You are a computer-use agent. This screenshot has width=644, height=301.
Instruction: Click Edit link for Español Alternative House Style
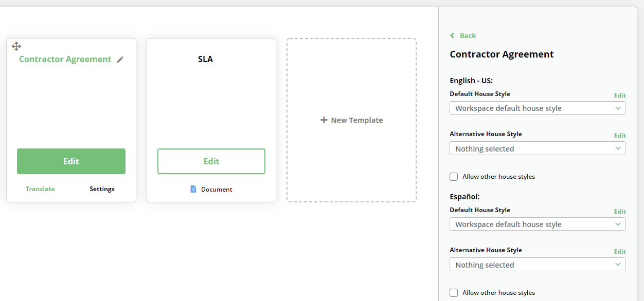(x=620, y=252)
